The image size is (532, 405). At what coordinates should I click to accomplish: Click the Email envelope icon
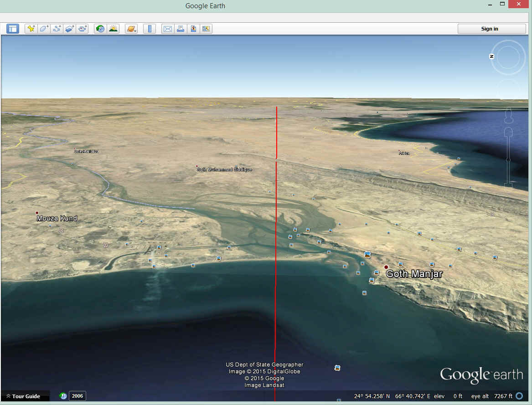click(168, 29)
